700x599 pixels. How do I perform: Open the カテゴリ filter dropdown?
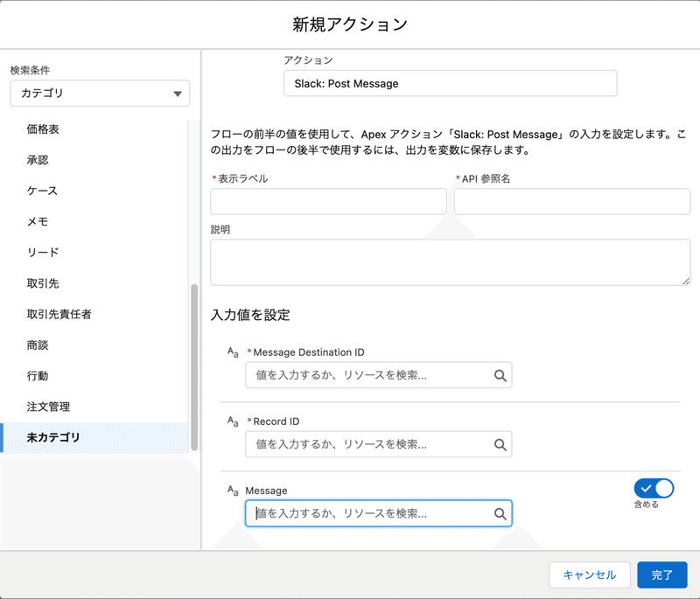[100, 94]
